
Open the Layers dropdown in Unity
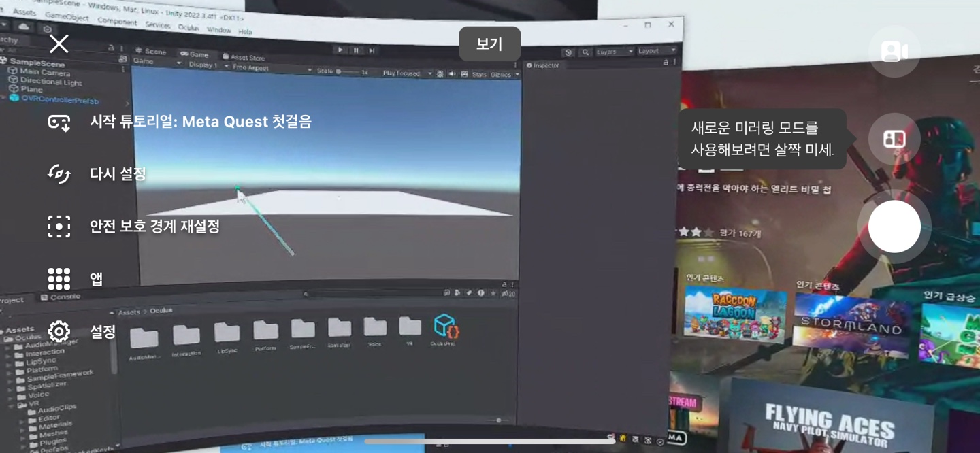coord(614,52)
